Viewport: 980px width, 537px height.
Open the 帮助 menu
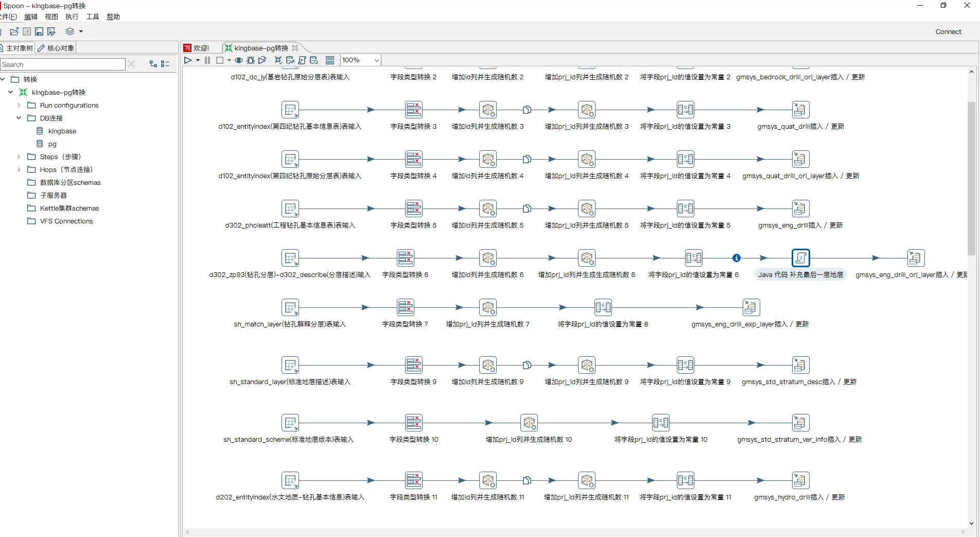[x=113, y=16]
